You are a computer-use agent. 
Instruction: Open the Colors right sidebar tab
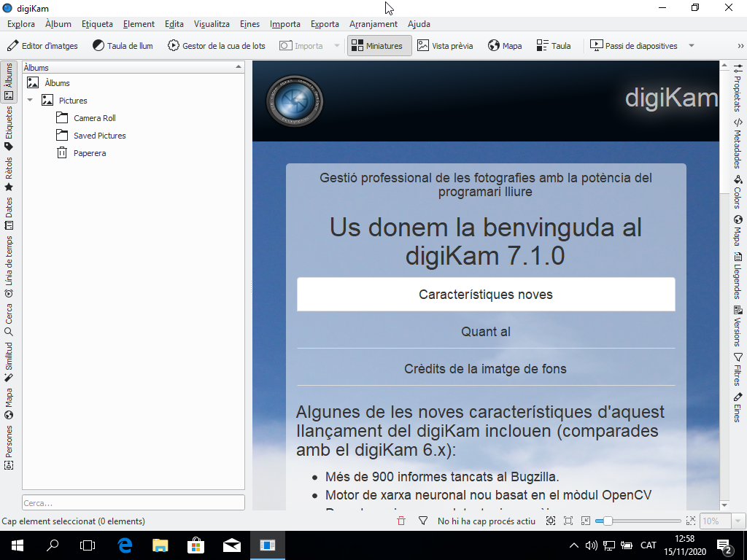click(738, 192)
